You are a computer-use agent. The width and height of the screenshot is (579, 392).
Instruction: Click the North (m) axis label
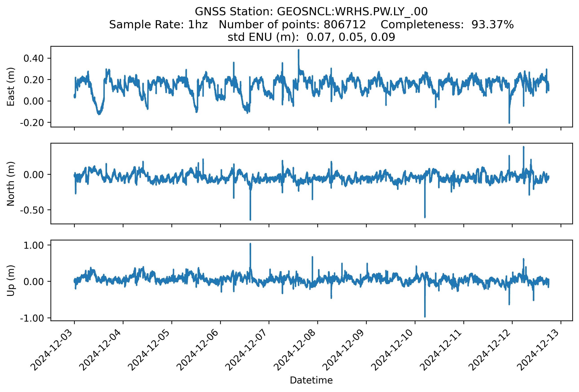pos(11,184)
